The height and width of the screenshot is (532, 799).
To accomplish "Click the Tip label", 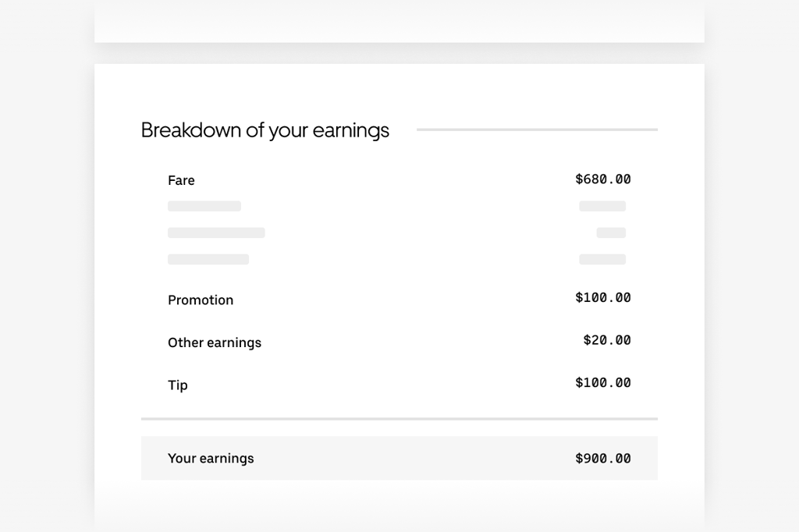I will pyautogui.click(x=178, y=385).
